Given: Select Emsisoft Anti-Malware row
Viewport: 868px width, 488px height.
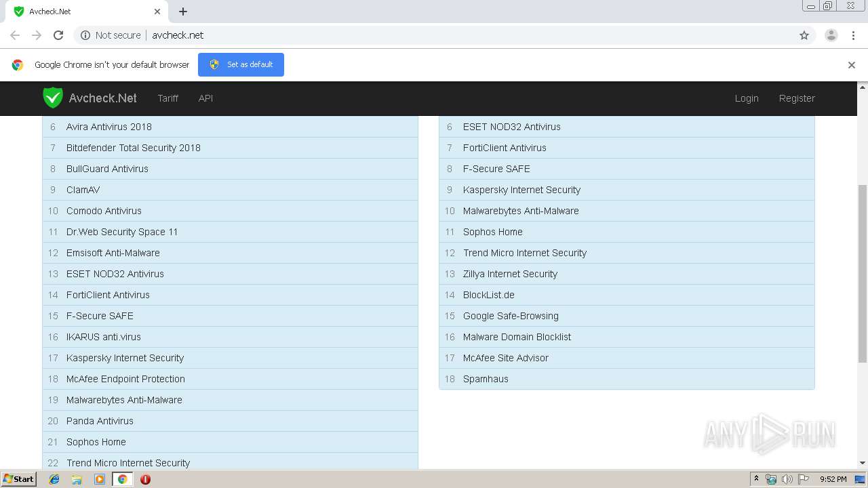Looking at the screenshot, I should tap(230, 253).
